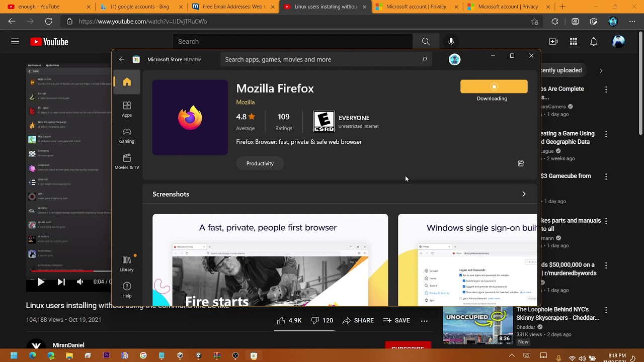This screenshot has height=362, width=644.
Task: Open the Library in Microsoft Store
Action: (x=127, y=263)
